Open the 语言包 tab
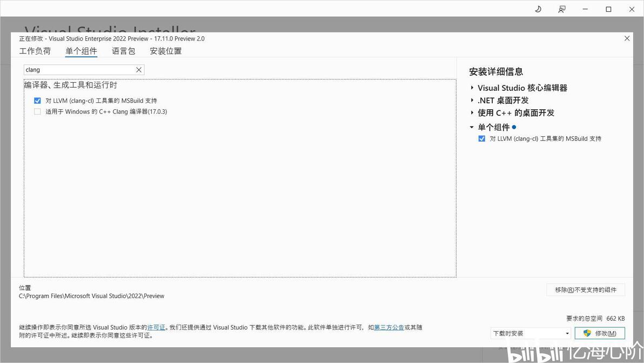 click(124, 51)
